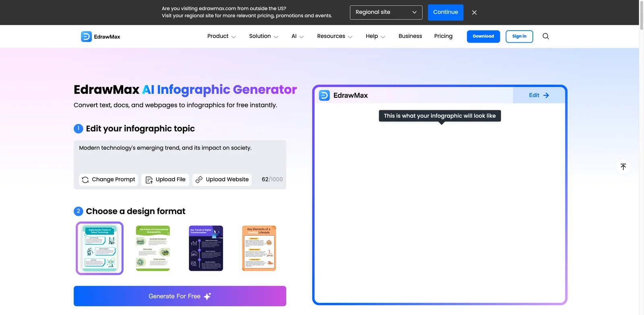
Task: Select the teal Future Technology template
Action: pyautogui.click(x=99, y=248)
